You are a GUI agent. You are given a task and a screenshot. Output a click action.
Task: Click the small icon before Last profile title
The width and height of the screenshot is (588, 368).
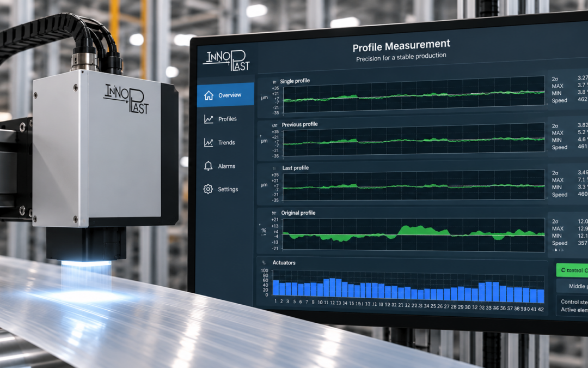(274, 168)
